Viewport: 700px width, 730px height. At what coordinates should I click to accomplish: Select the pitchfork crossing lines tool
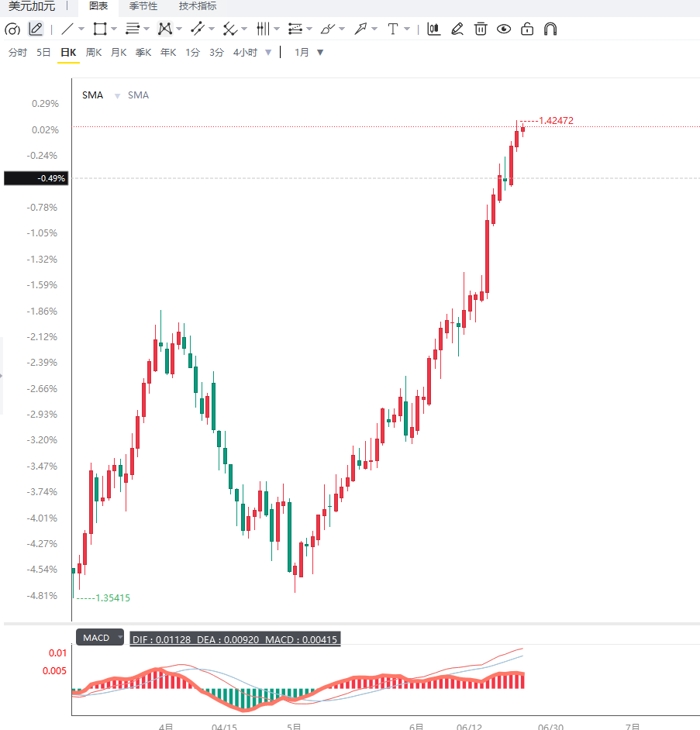230,29
